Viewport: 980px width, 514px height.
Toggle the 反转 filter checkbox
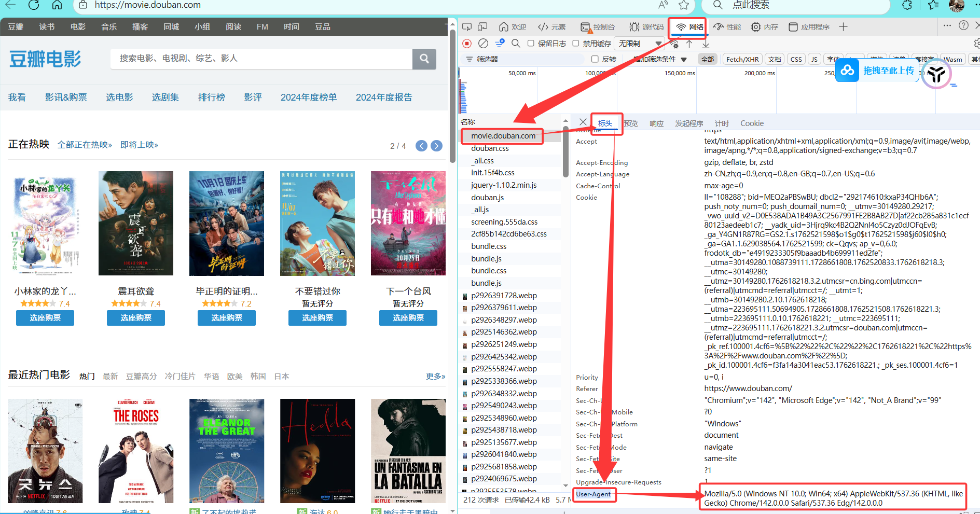595,59
